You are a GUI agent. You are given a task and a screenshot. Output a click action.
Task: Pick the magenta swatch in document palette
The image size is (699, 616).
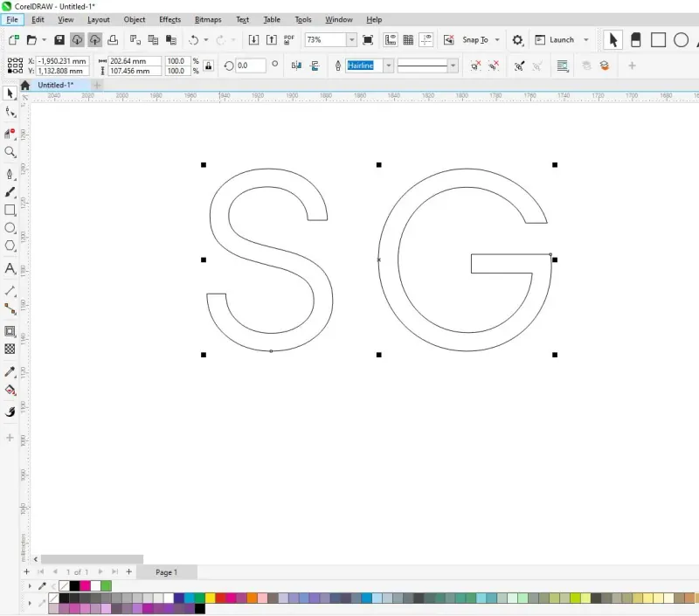click(x=85, y=585)
